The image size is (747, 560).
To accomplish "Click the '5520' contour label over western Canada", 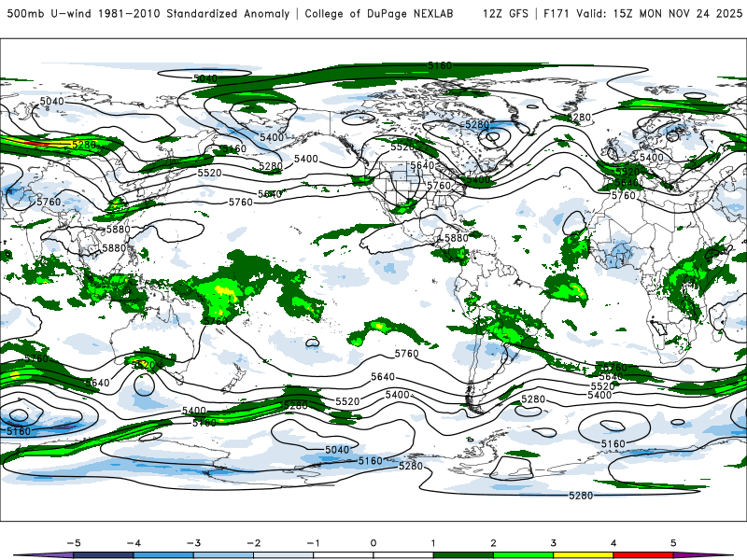I will pos(402,147).
